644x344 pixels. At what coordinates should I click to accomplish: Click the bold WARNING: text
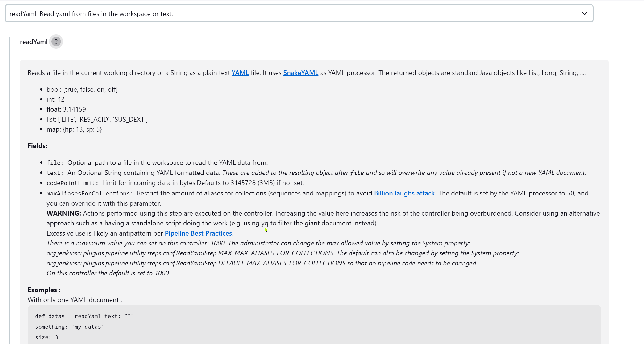(64, 213)
